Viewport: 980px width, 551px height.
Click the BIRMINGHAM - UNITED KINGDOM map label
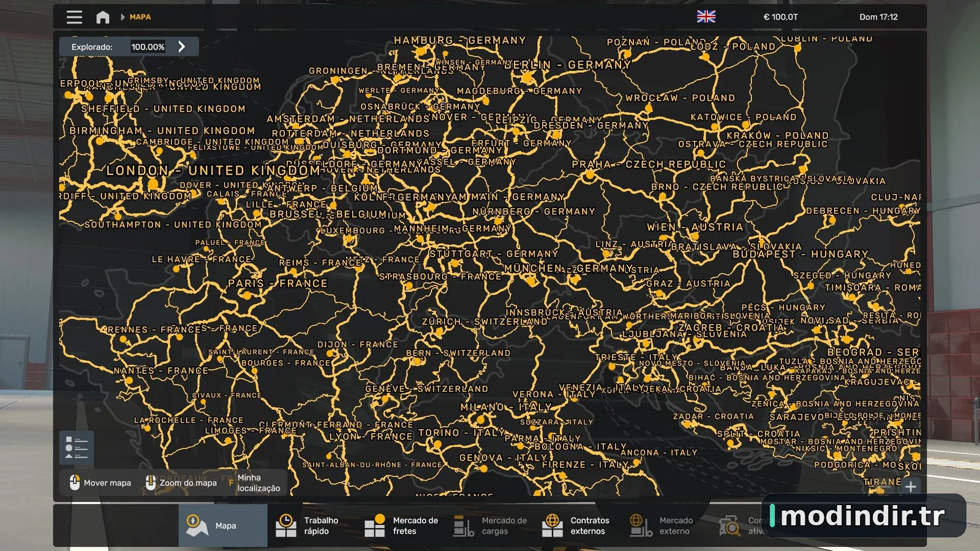162,131
